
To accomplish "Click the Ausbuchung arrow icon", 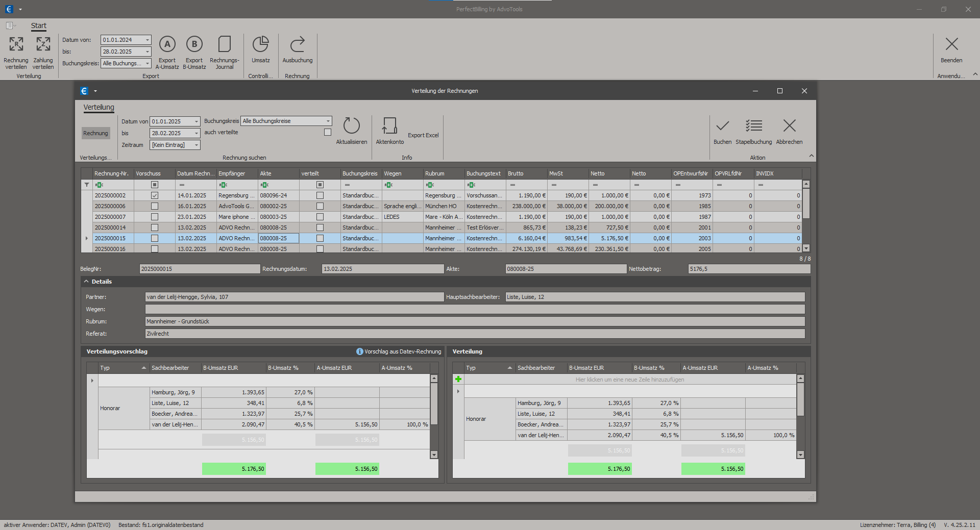I will pyautogui.click(x=297, y=45).
